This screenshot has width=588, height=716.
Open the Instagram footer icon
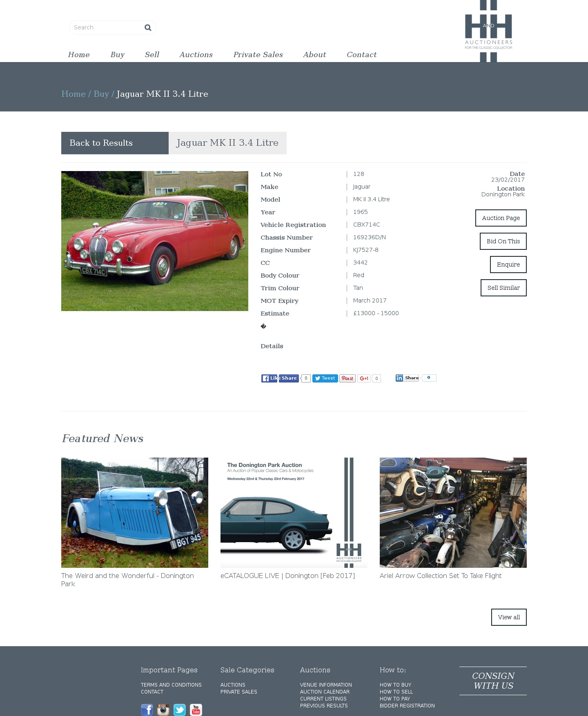[x=163, y=710]
